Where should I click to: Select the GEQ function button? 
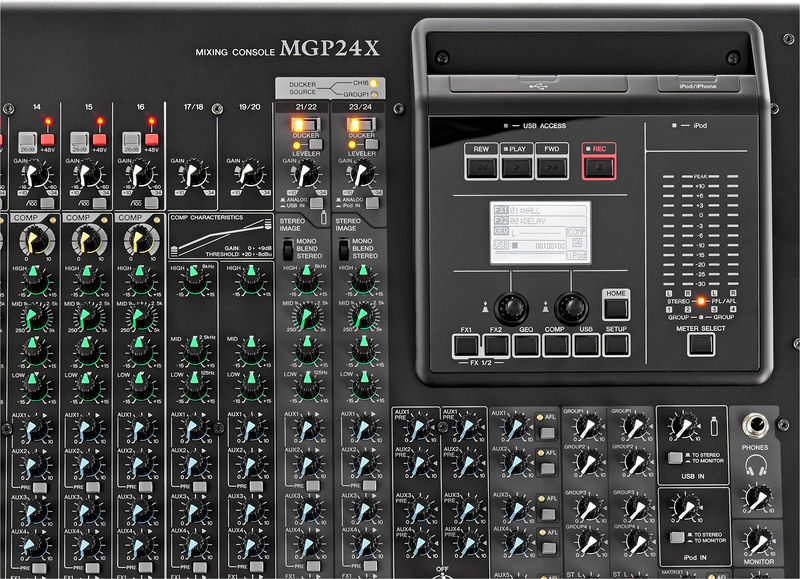click(x=526, y=346)
